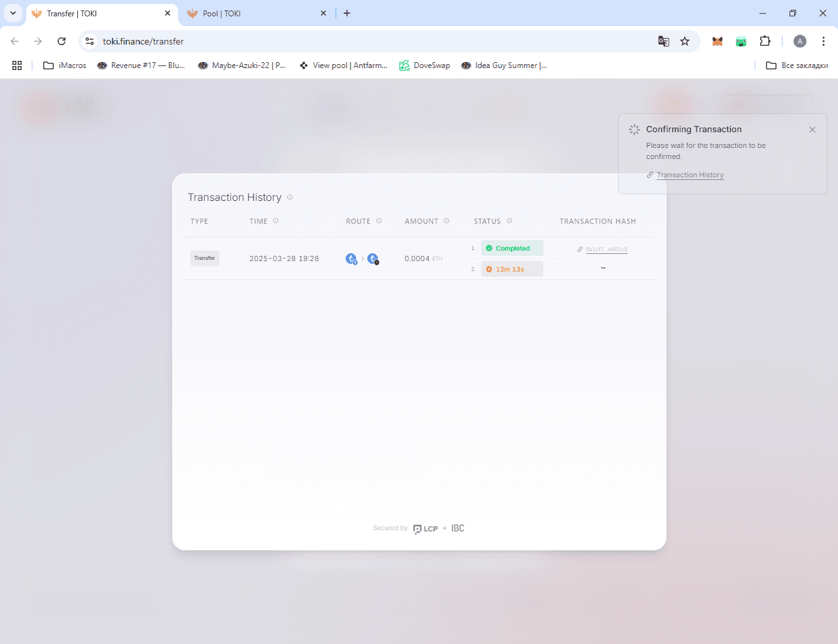Open Transaction History link in notification
This screenshot has height=644, width=838.
pos(690,175)
